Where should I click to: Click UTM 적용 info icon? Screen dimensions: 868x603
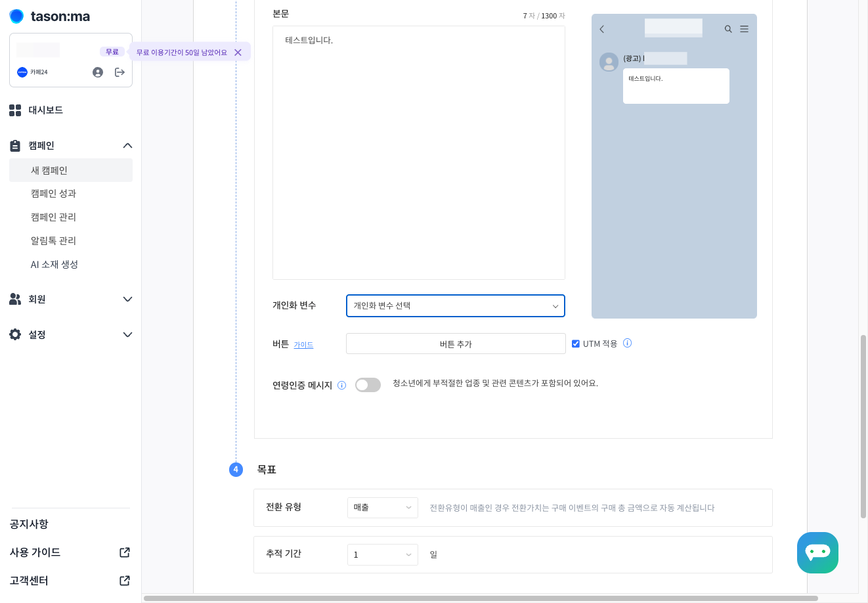(627, 343)
